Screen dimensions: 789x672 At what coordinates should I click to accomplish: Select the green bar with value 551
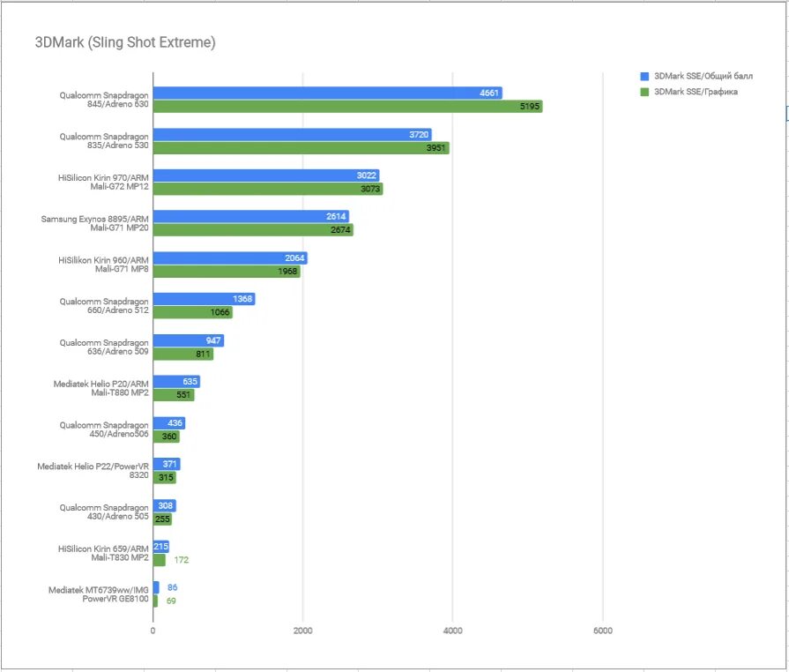tap(174, 394)
